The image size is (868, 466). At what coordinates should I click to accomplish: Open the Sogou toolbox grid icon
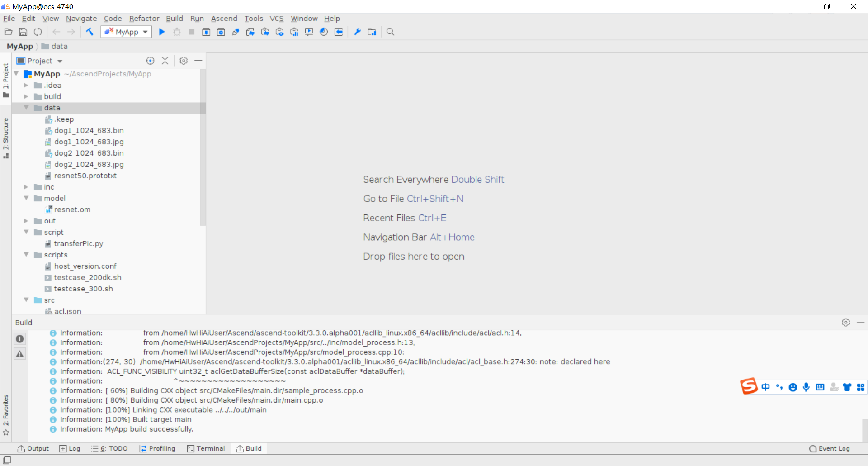click(x=860, y=387)
